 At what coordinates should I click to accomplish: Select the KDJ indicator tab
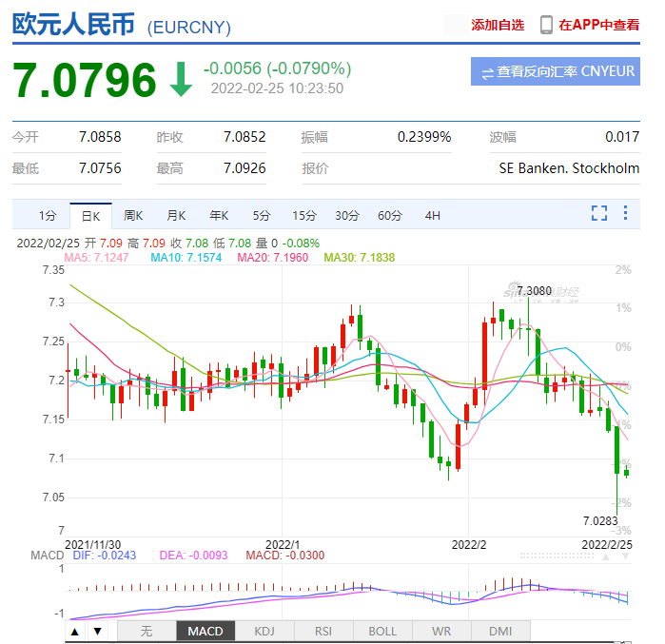264,632
